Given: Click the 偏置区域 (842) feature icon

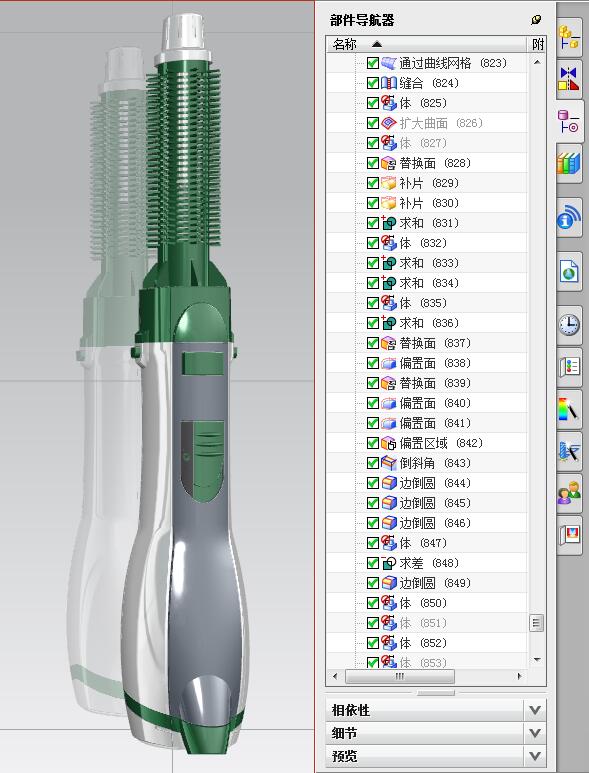Looking at the screenshot, I should point(389,443).
